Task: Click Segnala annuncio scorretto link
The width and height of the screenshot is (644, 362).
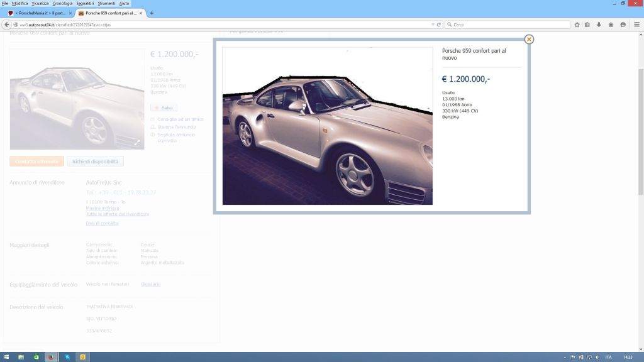Action: click(176, 138)
